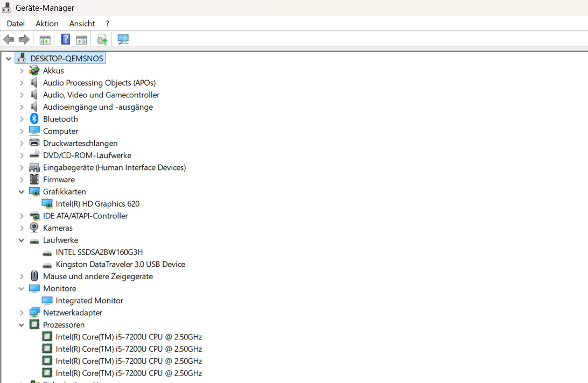588x383 pixels.
Task: Collapse the Prozessoren category
Action: 22,325
